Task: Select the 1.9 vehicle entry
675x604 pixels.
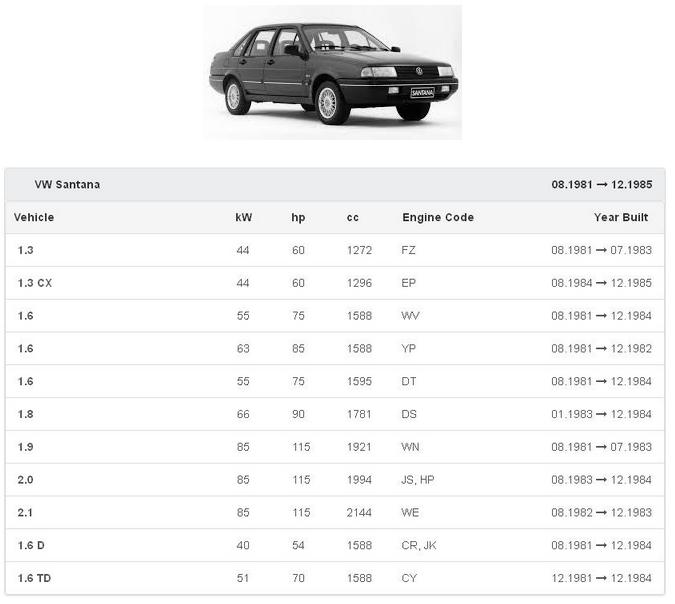Action: tap(26, 447)
